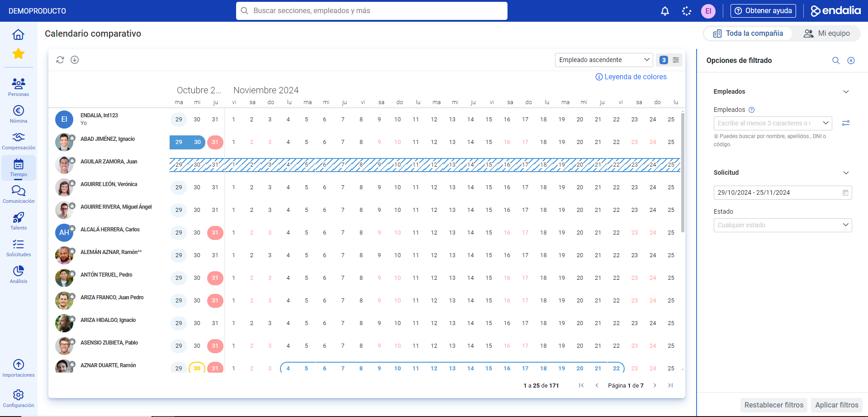Open employee AGUIRRE RIVERA, Miguel Ángel
868x417 pixels.
116,207
